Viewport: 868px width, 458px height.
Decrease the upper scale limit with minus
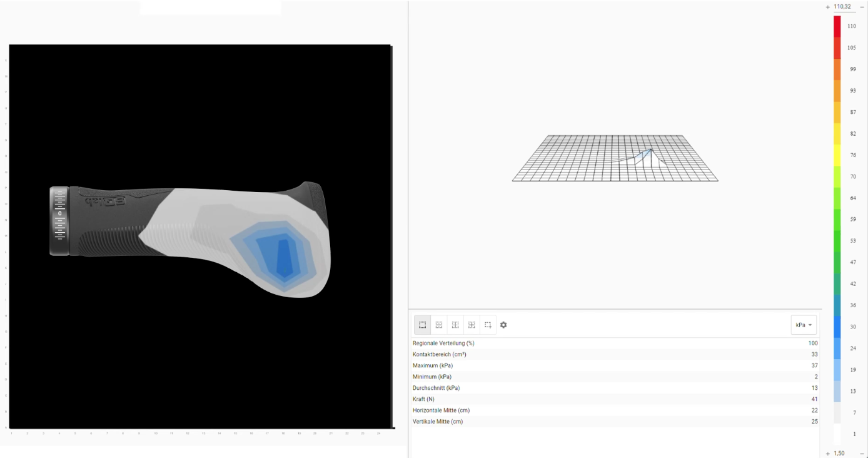click(x=862, y=7)
